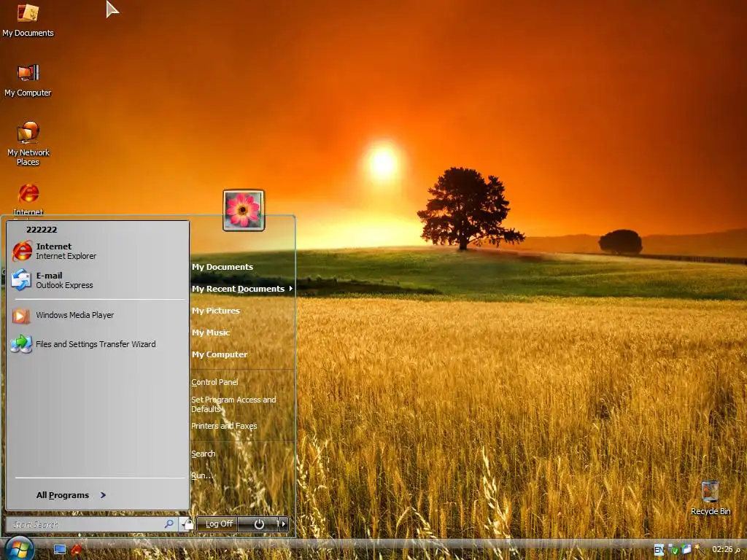
Task: Click the window-shaped tray icon
Action: point(686,549)
